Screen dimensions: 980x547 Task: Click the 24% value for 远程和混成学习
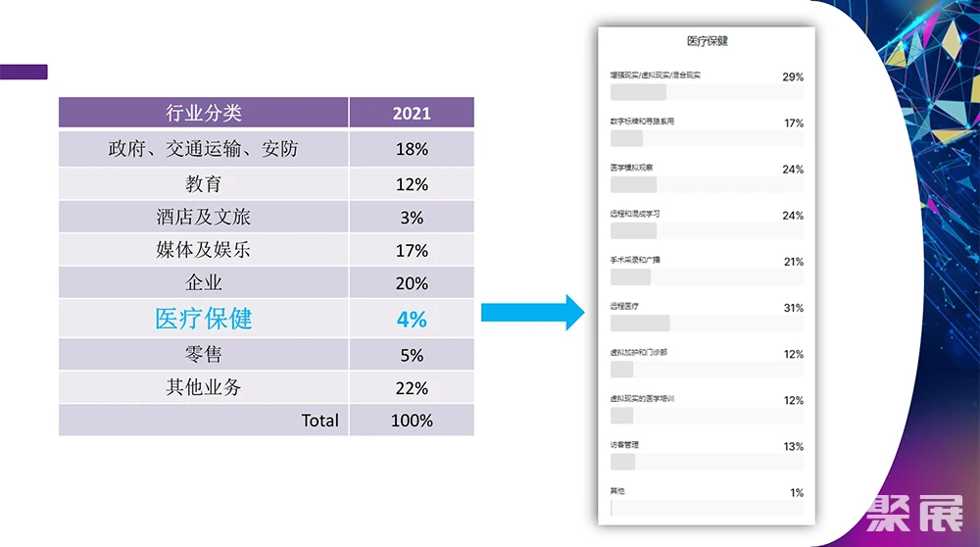pyautogui.click(x=793, y=216)
